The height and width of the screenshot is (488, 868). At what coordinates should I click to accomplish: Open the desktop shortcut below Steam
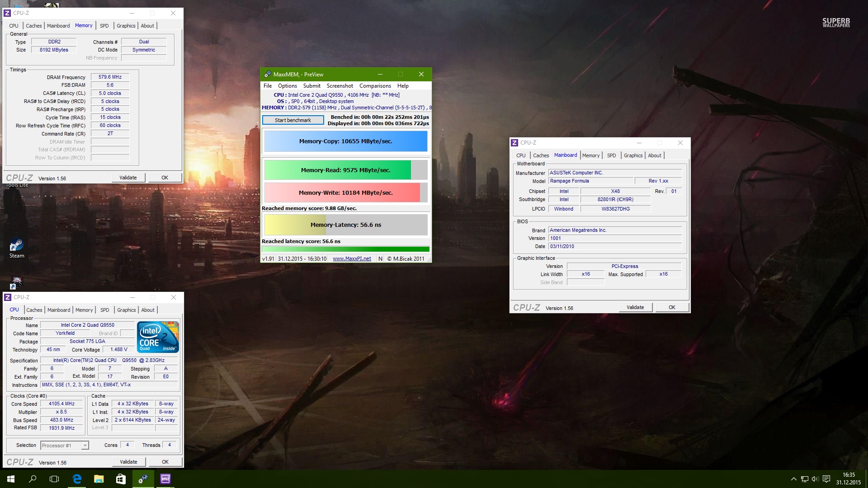(16, 283)
